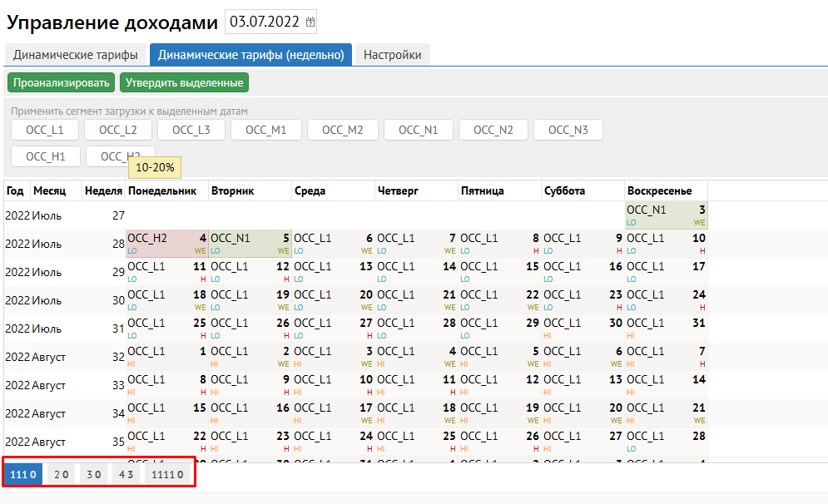Select the Динамические тарифы (недельно) tab

point(250,55)
